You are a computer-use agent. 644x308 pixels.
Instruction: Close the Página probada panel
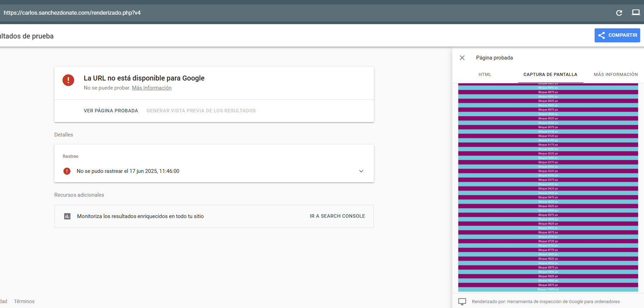(x=462, y=58)
